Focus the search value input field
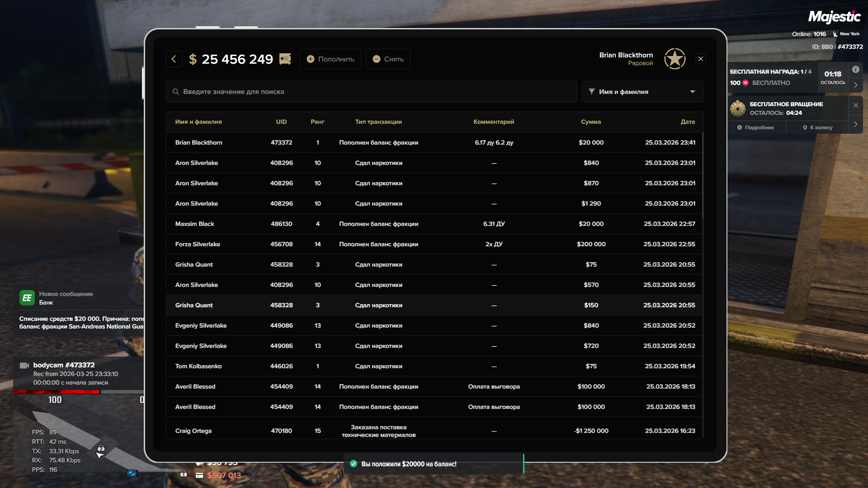The width and height of the screenshot is (868, 488). click(x=371, y=92)
